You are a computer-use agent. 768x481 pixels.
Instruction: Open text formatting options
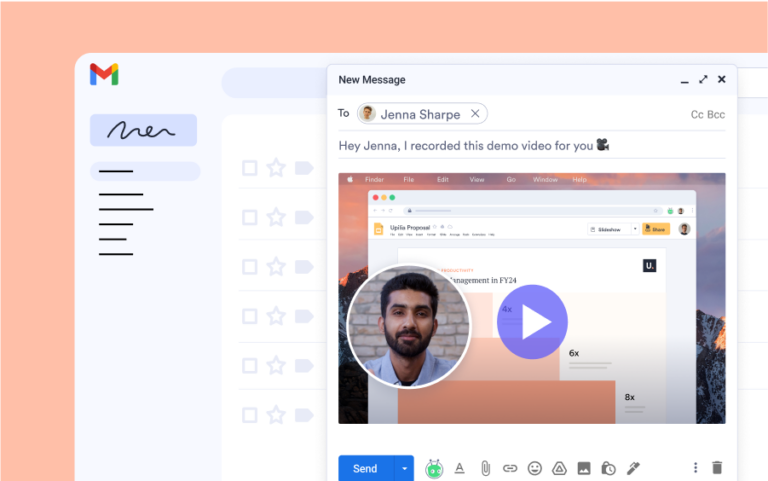[460, 468]
